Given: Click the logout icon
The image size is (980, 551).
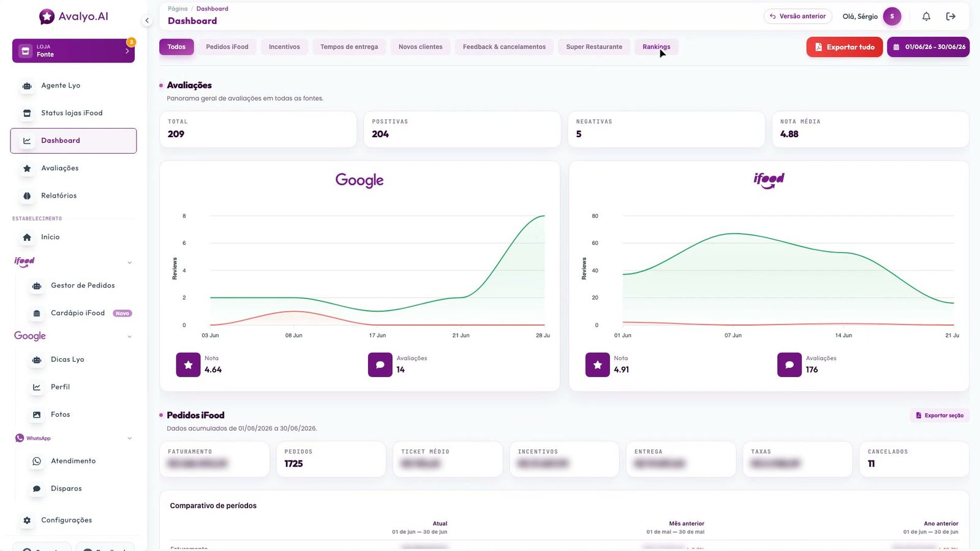Looking at the screenshot, I should (x=951, y=17).
